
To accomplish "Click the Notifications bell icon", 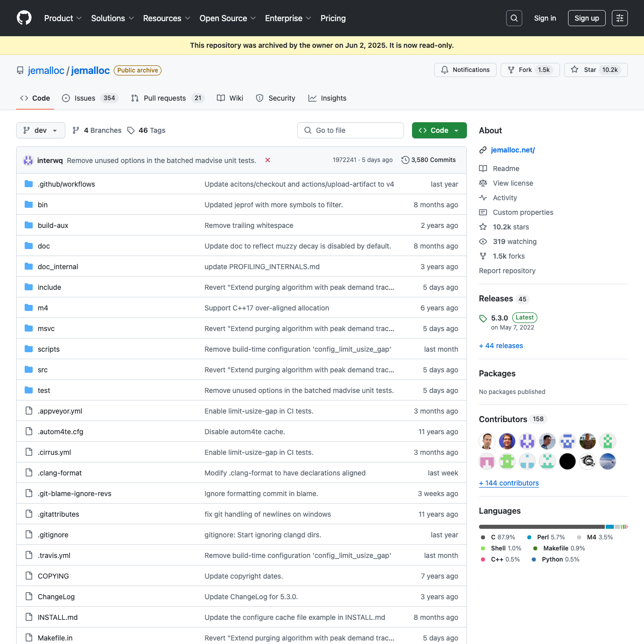I will coord(445,70).
